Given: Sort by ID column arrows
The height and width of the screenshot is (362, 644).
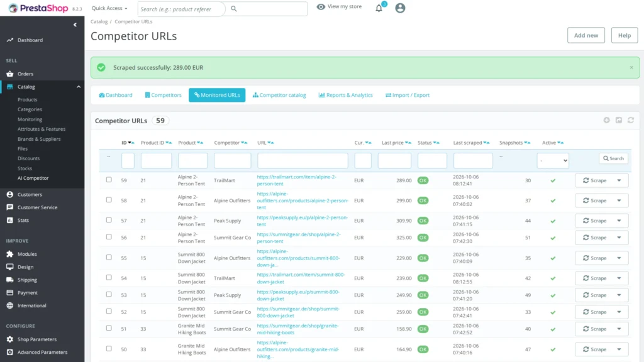Looking at the screenshot, I should (131, 143).
